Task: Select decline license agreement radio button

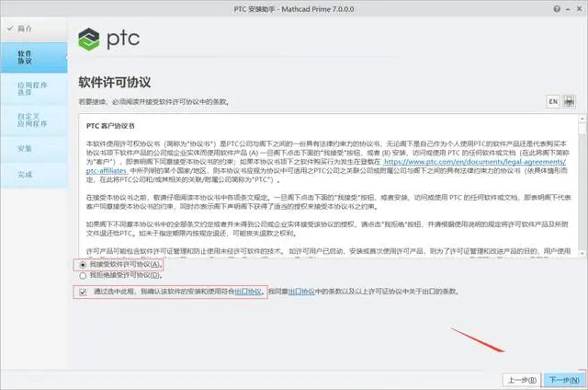Action: 83,276
